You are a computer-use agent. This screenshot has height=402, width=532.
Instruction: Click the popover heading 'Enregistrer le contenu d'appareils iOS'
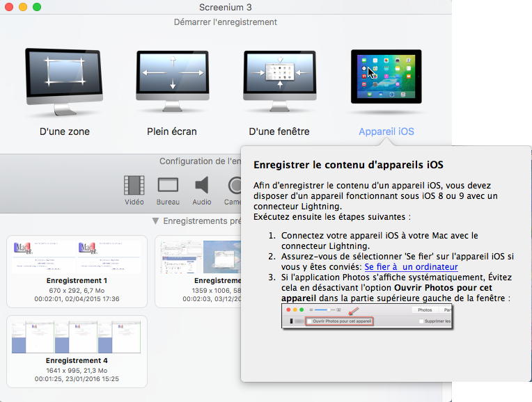click(348, 165)
